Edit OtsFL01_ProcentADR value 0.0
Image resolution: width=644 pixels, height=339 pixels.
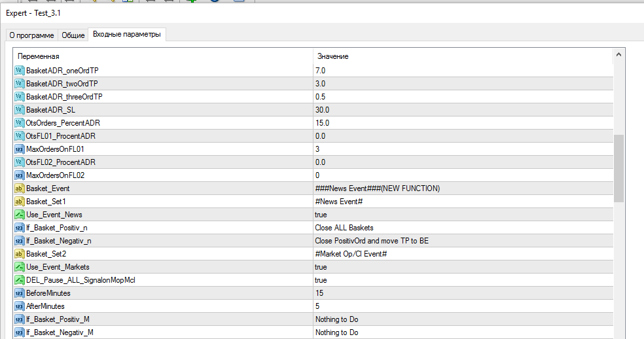(463, 136)
